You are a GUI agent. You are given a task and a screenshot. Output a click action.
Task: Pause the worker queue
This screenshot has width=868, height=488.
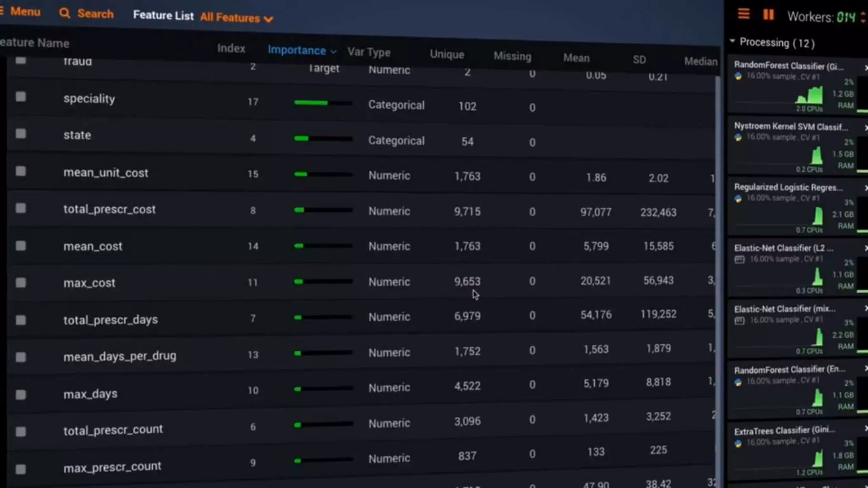(x=768, y=15)
